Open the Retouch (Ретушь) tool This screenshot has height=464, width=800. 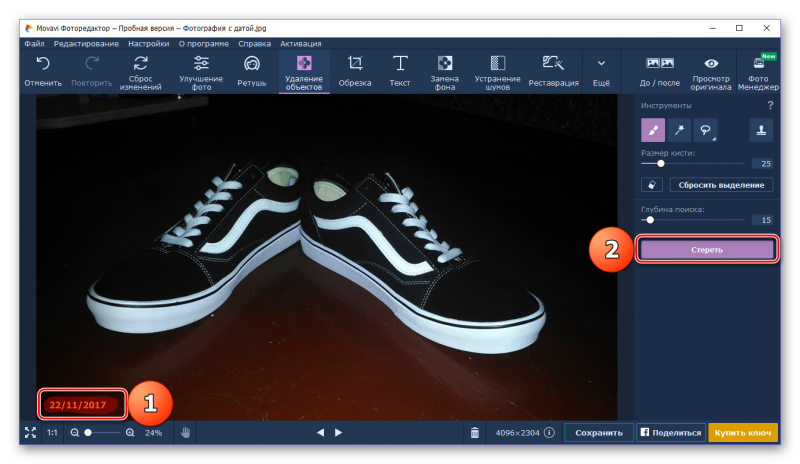[252, 71]
